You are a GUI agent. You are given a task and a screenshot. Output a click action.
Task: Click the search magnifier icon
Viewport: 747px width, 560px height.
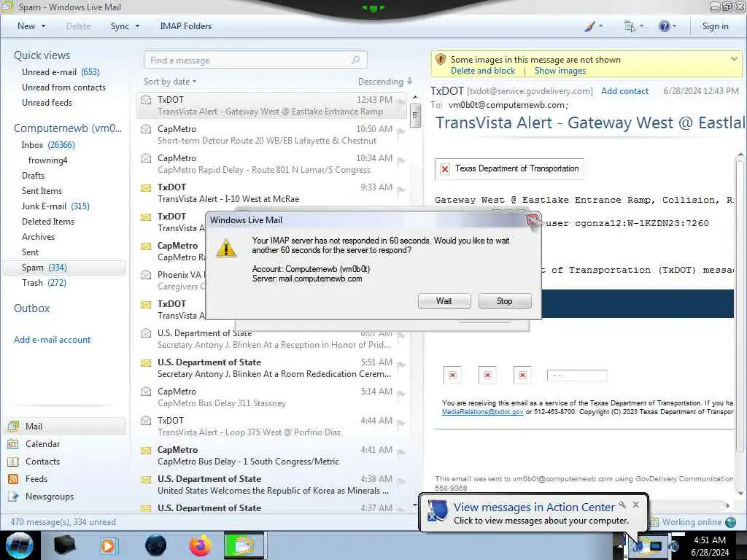click(x=355, y=60)
